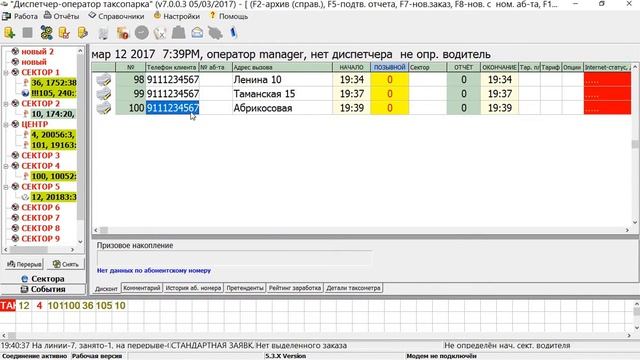
Task: Sort by the ПОЗЫВНОЙ column header
Action: click(x=390, y=67)
